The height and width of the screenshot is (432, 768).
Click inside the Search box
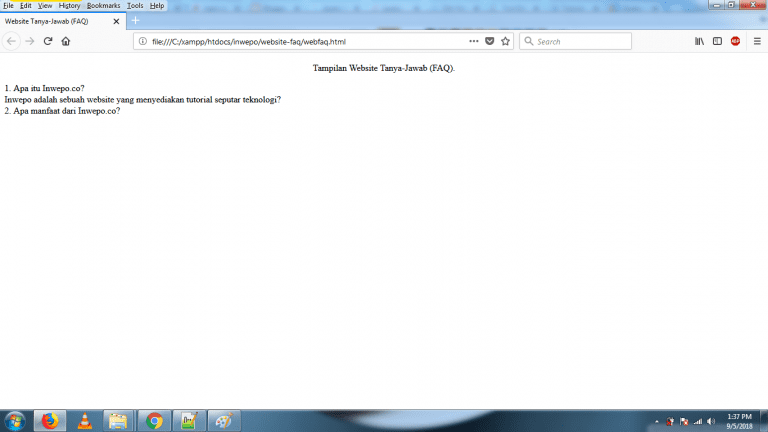click(580, 41)
